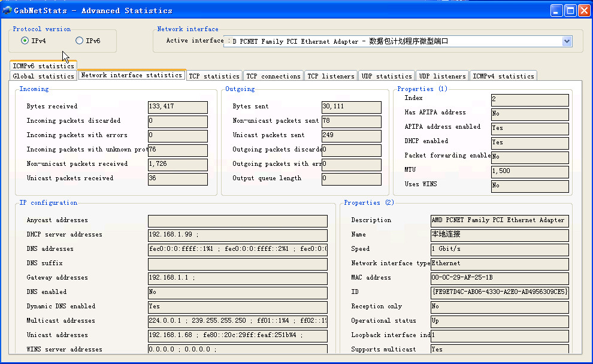
Task: Select the MAC address value field
Action: (x=499, y=278)
